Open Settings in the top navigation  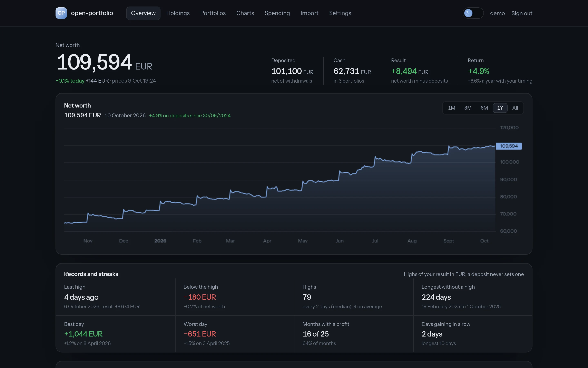(x=340, y=13)
